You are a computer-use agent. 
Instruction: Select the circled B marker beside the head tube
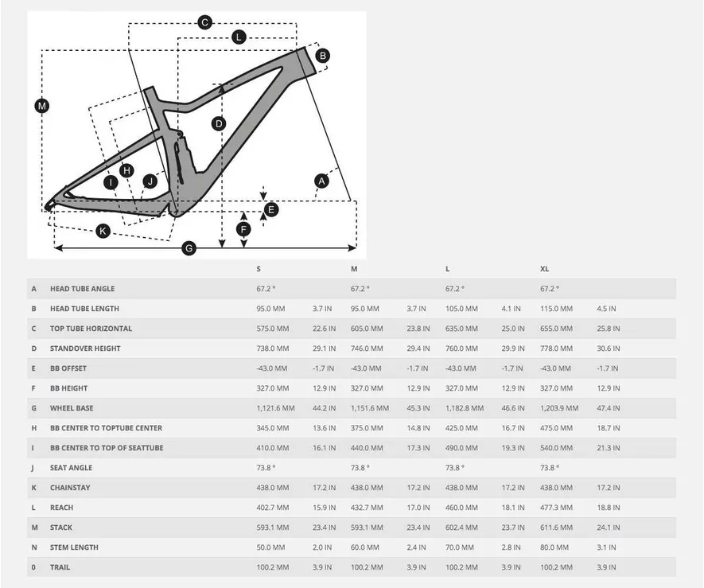322,56
